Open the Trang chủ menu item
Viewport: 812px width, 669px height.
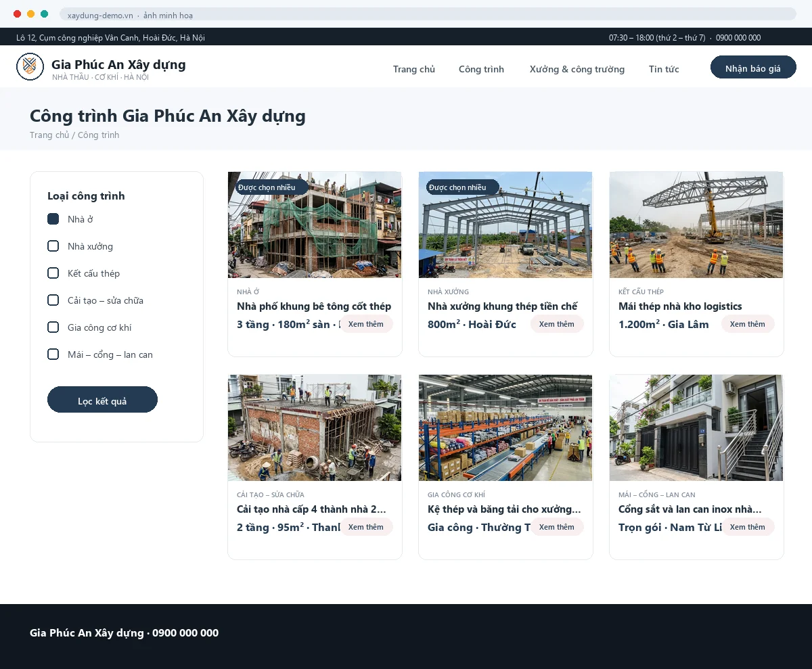pos(414,69)
